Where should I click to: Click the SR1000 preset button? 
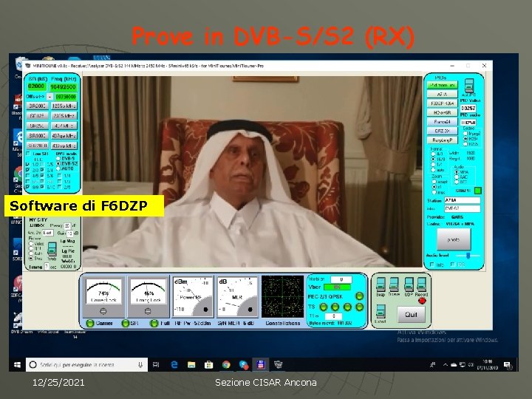coord(38,136)
